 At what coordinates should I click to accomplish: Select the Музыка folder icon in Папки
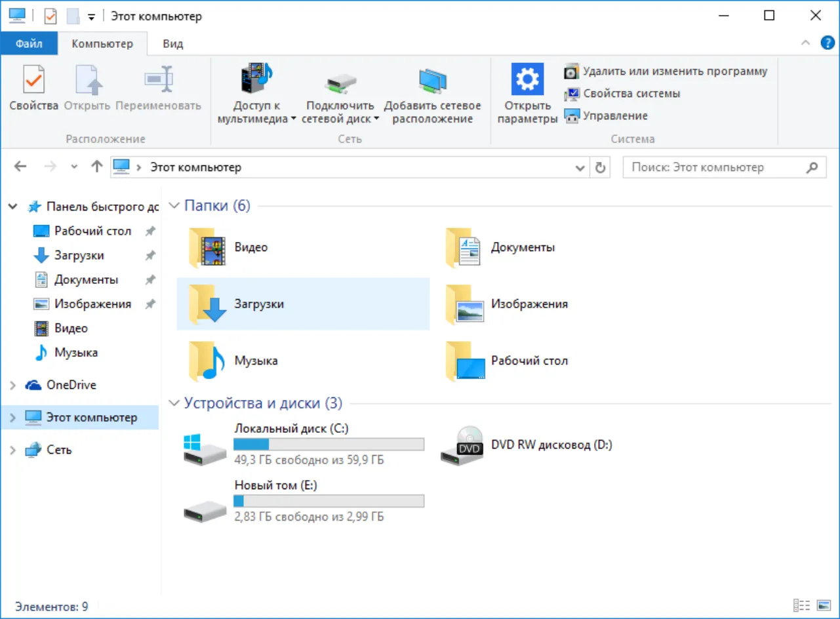point(206,361)
